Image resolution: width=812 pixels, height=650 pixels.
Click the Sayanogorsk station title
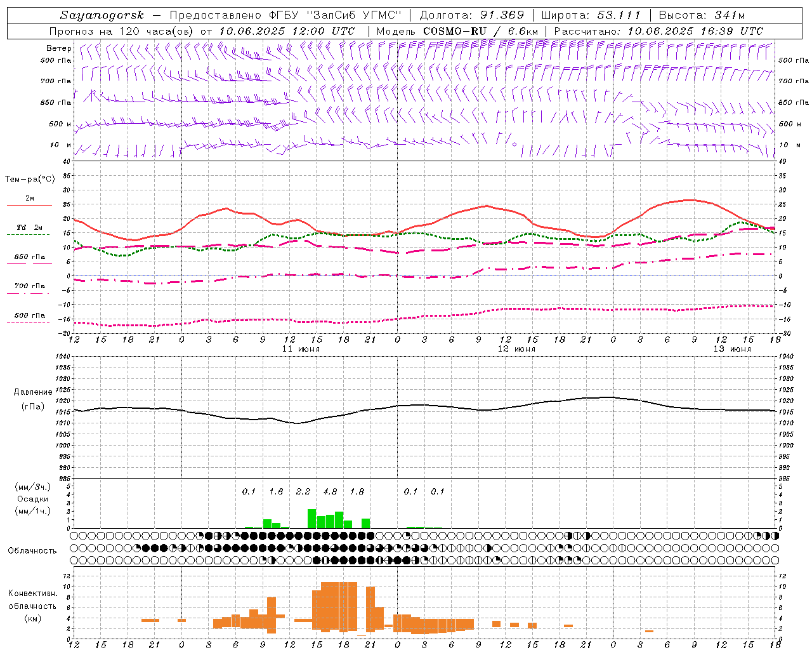[102, 15]
